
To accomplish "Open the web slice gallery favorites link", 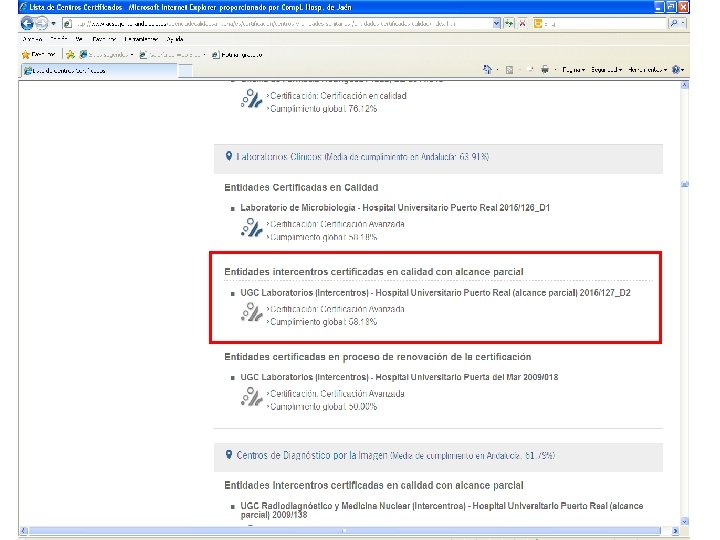I will click(172, 55).
